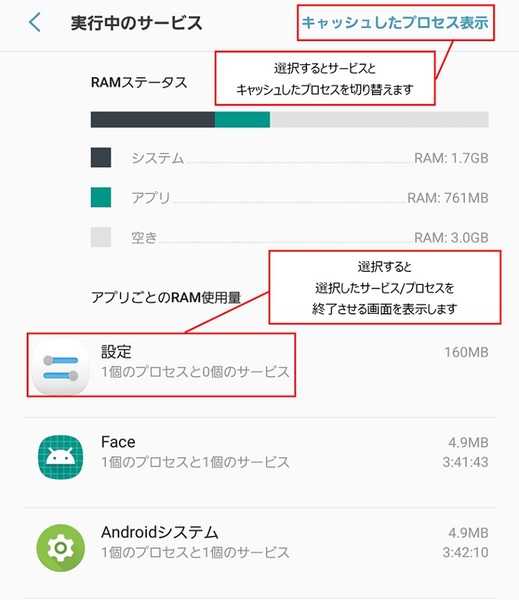Tap the back arrow icon

coord(35,22)
